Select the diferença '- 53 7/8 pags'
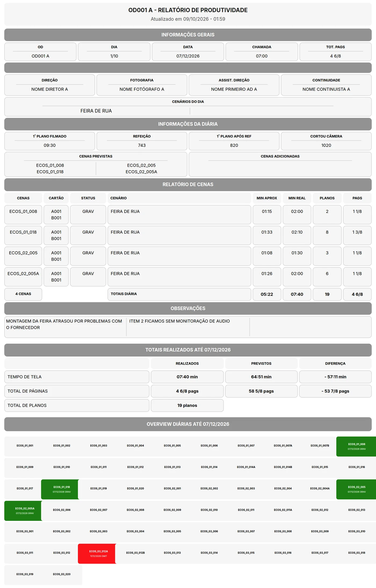376x588 pixels. [x=335, y=391]
